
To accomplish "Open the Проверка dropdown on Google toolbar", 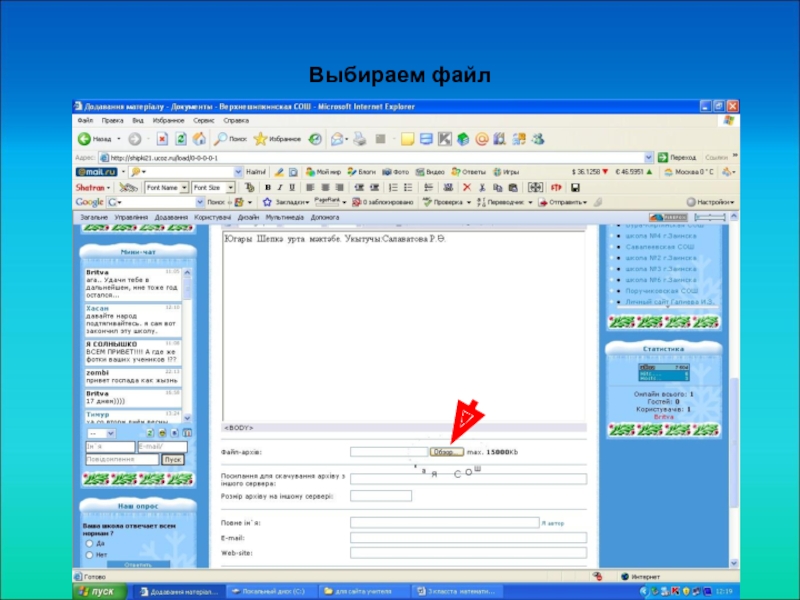I will [x=446, y=202].
